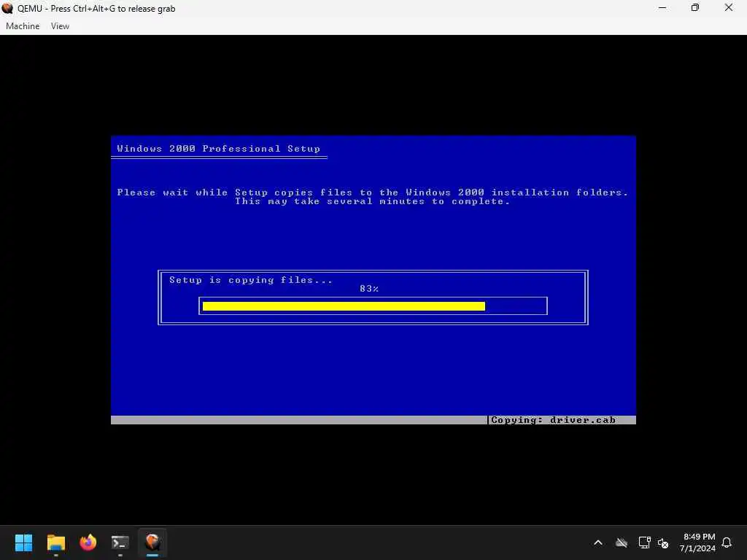Open the View menu
This screenshot has width=747, height=560.
[60, 26]
